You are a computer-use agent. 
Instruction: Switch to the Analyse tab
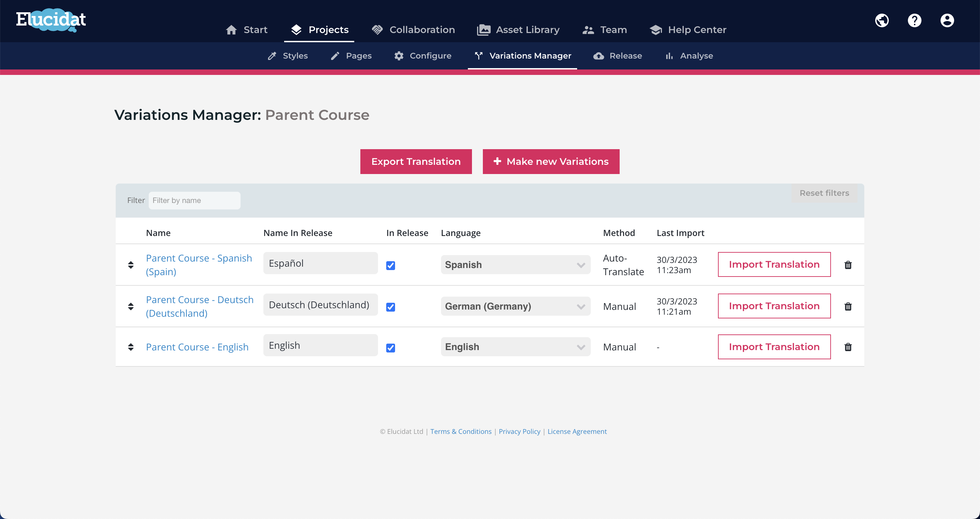pos(689,56)
